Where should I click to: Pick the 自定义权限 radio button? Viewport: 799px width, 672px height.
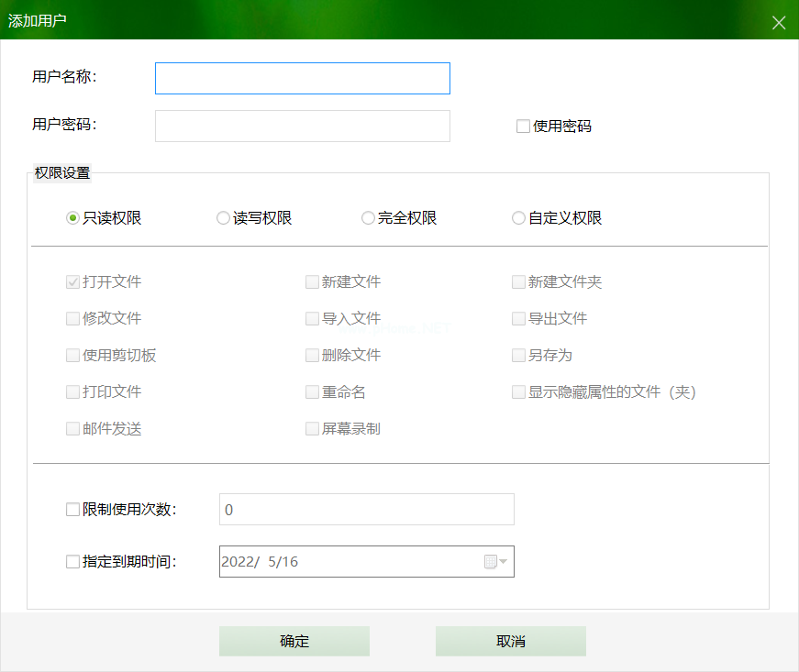[x=519, y=218]
